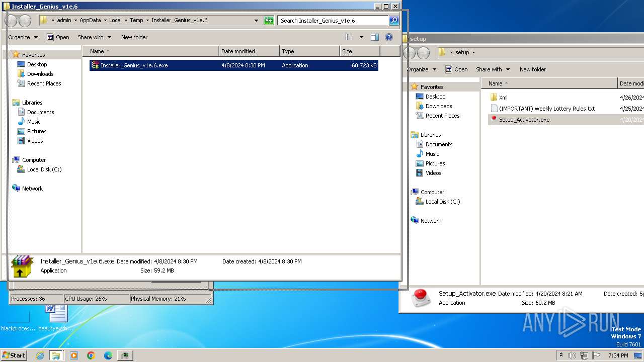Sort by Type column header
This screenshot has width=644, height=362.
[x=309, y=51]
